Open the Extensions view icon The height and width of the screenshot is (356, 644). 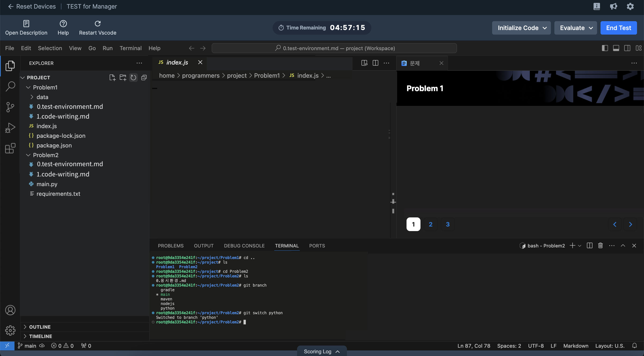coord(10,148)
